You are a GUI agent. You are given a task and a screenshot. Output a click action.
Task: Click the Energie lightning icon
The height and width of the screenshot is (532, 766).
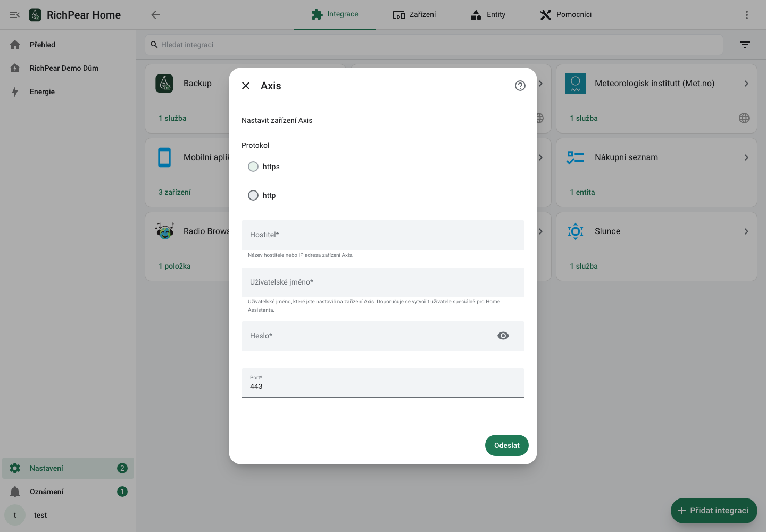(15, 92)
